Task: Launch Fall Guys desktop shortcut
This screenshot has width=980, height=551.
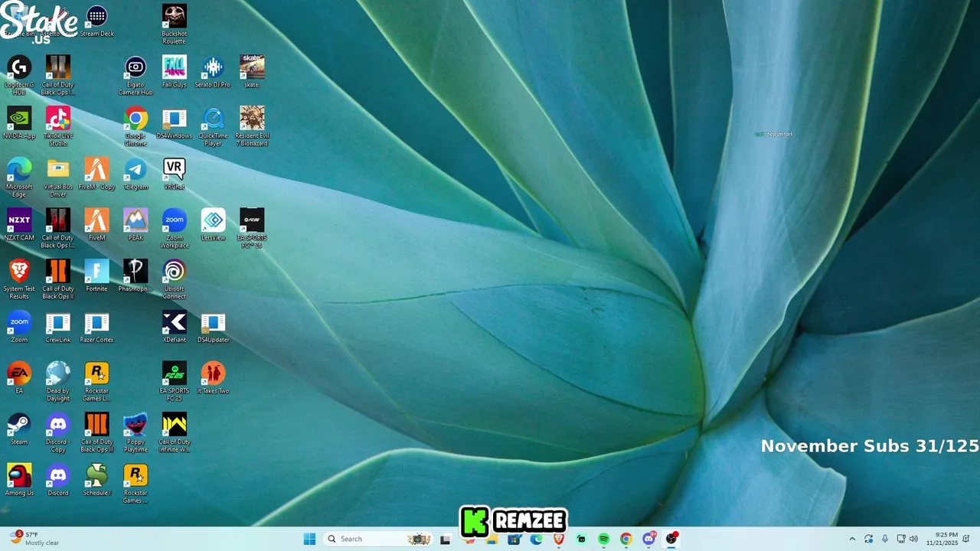Action: (x=174, y=72)
